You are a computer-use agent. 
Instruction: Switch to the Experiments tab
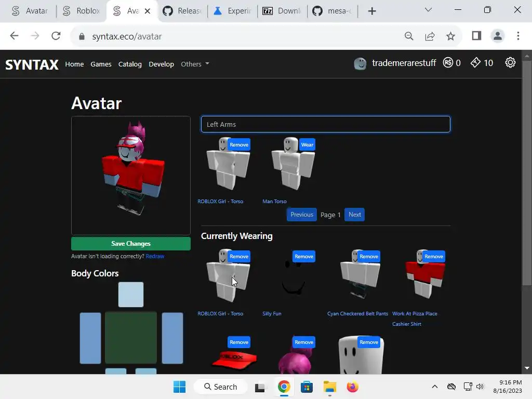232,11
